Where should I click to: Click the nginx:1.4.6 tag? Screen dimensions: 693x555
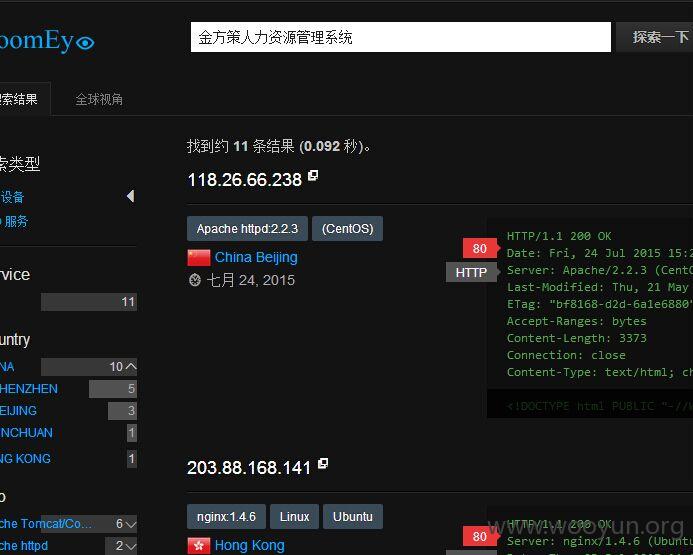coord(226,517)
